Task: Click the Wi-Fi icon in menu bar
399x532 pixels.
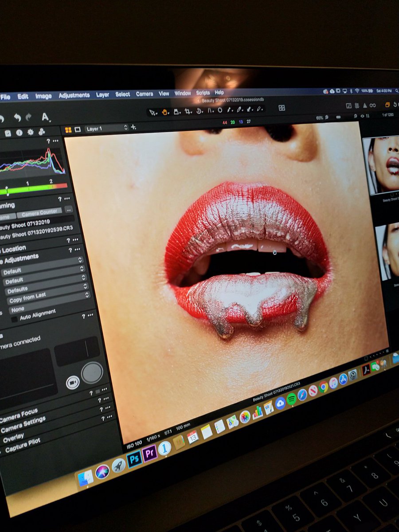Action: point(357,91)
